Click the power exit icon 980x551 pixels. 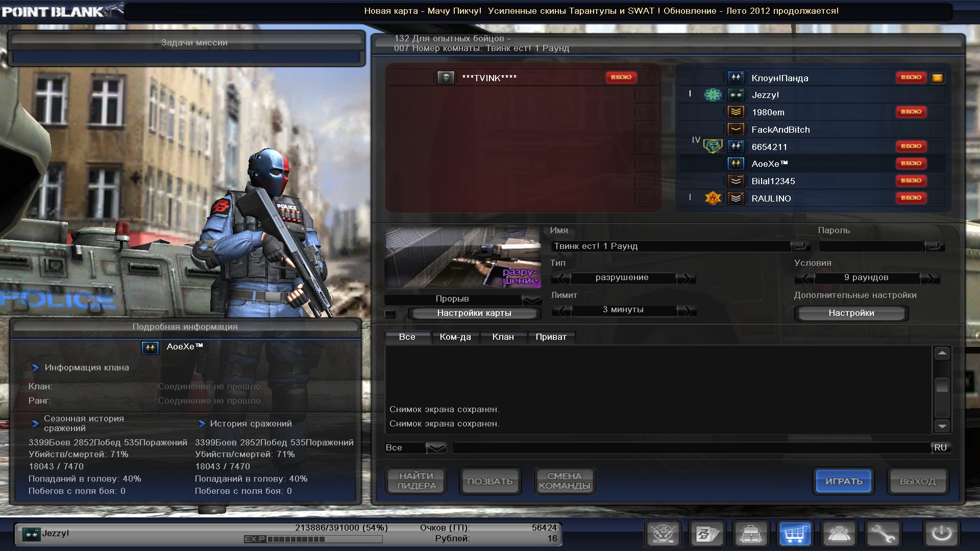[x=942, y=534]
